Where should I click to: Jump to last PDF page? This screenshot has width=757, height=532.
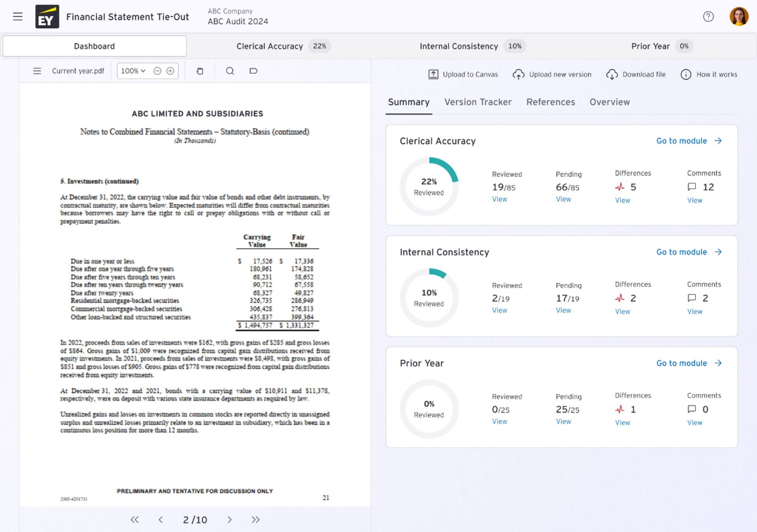click(255, 520)
